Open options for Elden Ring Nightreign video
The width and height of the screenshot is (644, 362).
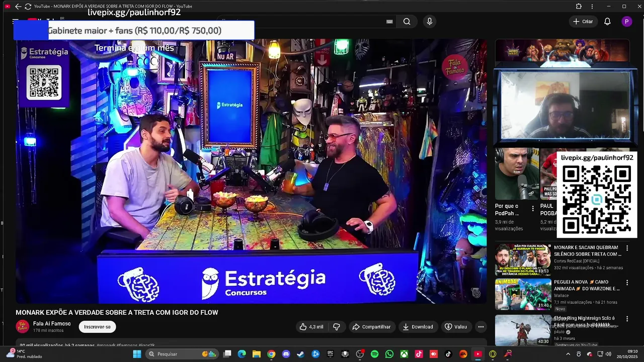click(627, 319)
